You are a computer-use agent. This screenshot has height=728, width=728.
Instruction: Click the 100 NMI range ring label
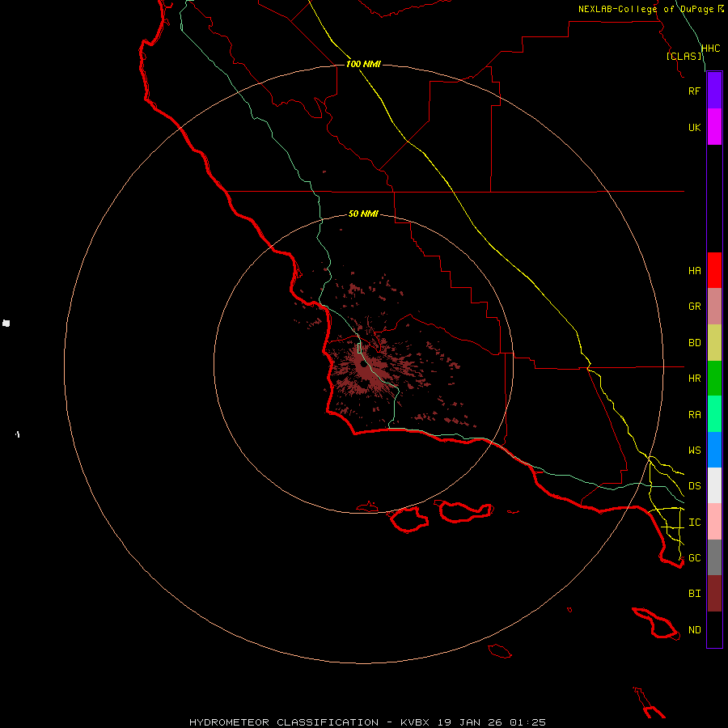pyautogui.click(x=363, y=64)
